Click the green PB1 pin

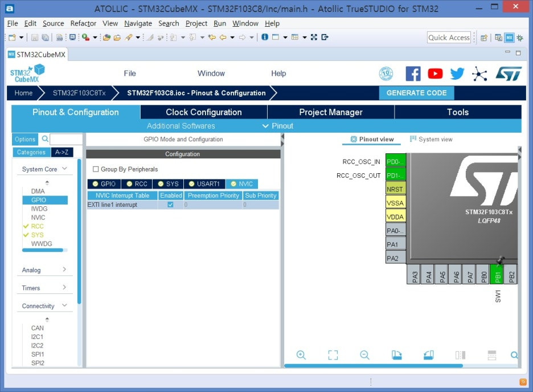[497, 274]
